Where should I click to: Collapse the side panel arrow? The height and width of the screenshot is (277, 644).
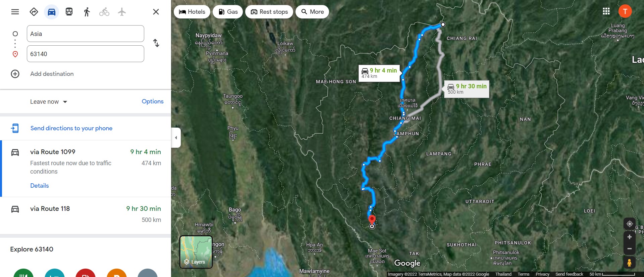176,138
